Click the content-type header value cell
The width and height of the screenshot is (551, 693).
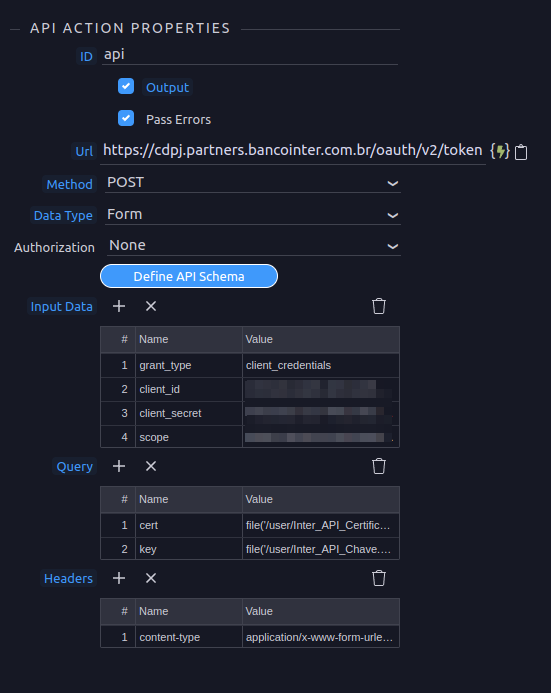click(321, 637)
